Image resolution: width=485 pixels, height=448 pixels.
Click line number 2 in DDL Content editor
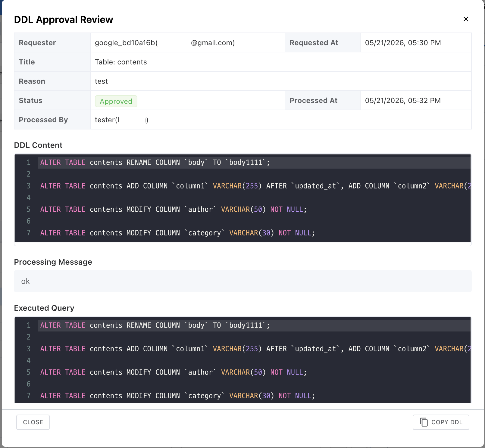pyautogui.click(x=29, y=174)
